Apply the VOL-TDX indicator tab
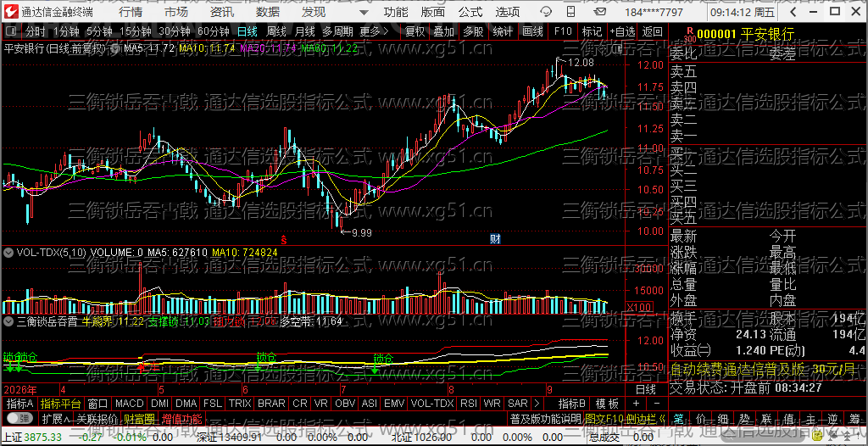Image resolution: width=868 pixels, height=446 pixels. coord(432,404)
